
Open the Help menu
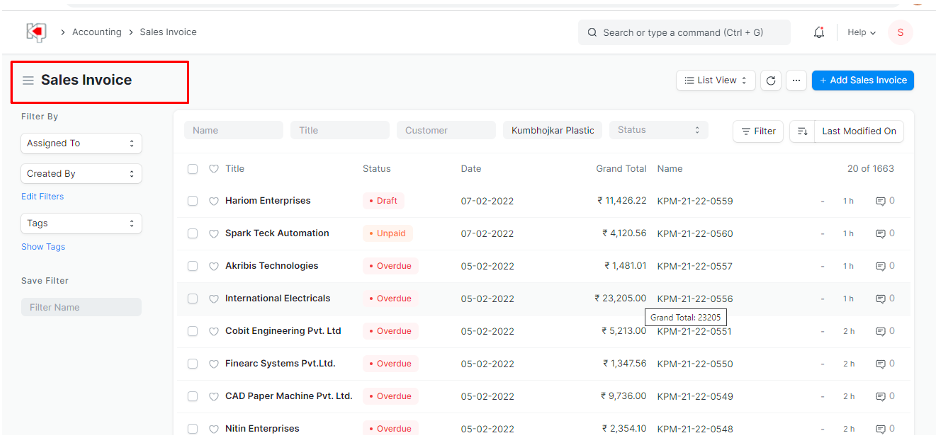860,32
